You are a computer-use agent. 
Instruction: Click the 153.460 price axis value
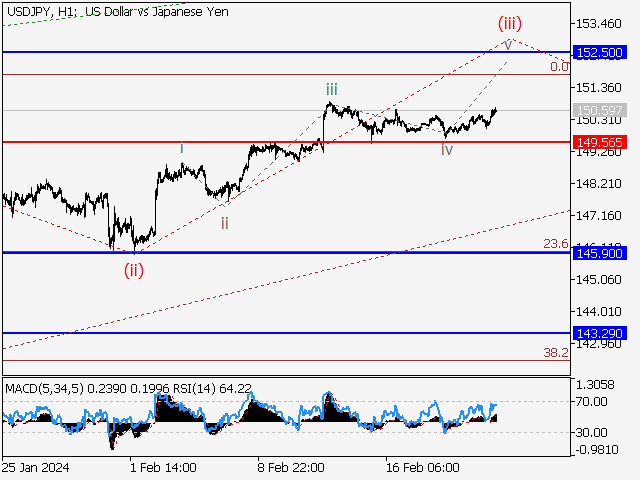pos(598,24)
